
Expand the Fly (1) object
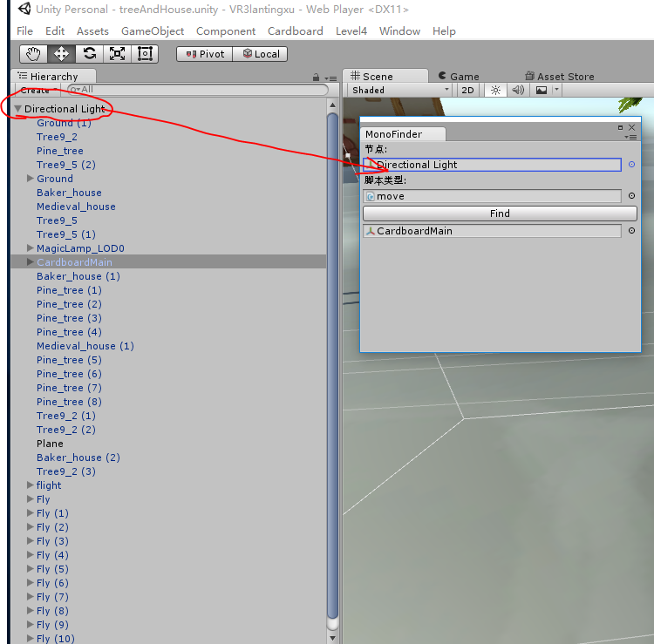pyautogui.click(x=30, y=512)
